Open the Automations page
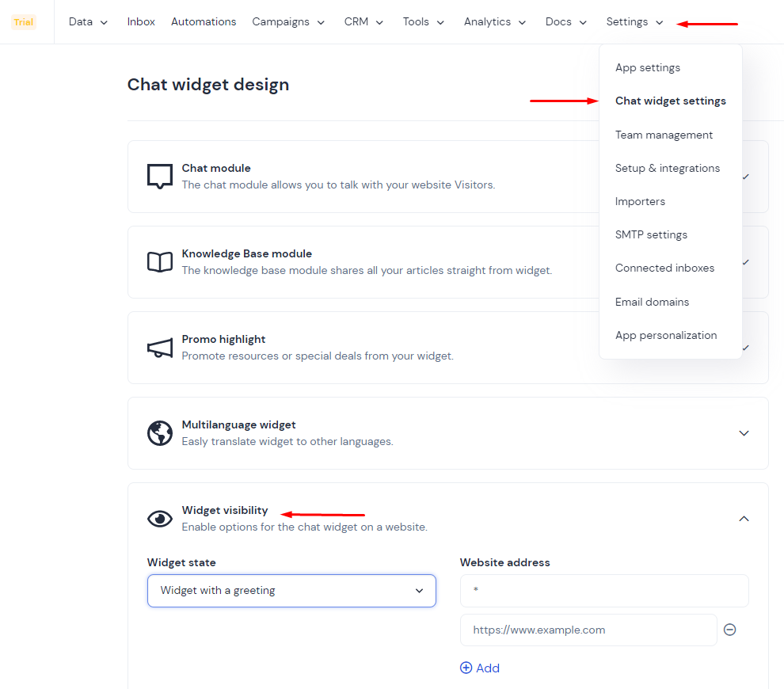The width and height of the screenshot is (784, 689). [204, 22]
